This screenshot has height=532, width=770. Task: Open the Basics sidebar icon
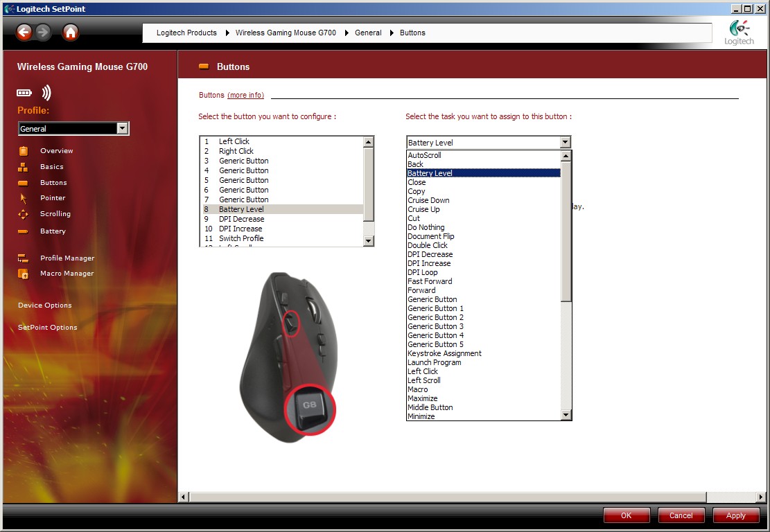coord(24,167)
